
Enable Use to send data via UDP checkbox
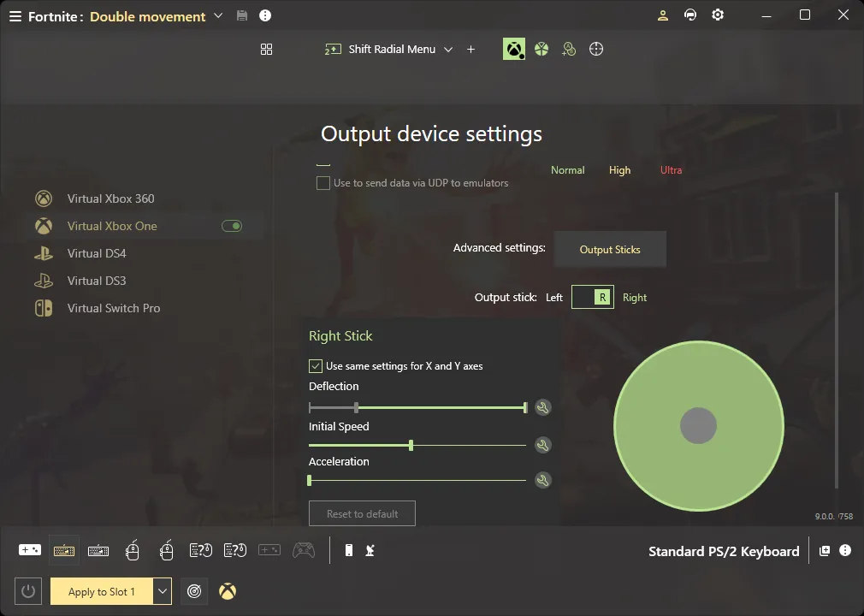(323, 183)
